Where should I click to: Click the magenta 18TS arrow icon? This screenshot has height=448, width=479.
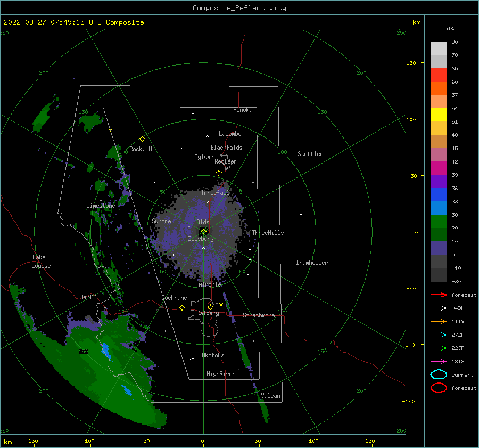pyautogui.click(x=439, y=362)
